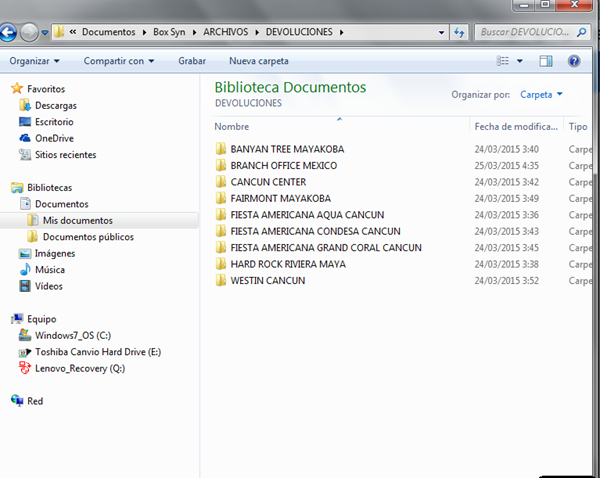Expand the arrow after Box Syn in path
Viewport: 600px width, 478px height.
tap(194, 33)
